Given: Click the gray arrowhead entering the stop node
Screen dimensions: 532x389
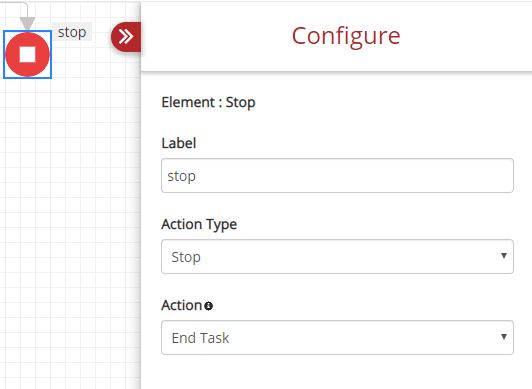Looking at the screenshot, I should [27, 23].
